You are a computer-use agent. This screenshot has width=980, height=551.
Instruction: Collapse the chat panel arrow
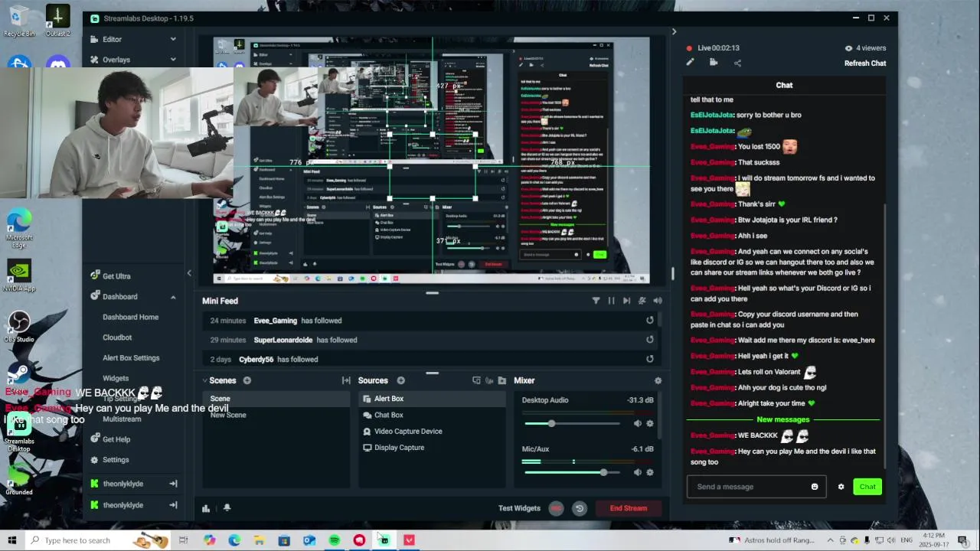click(674, 32)
